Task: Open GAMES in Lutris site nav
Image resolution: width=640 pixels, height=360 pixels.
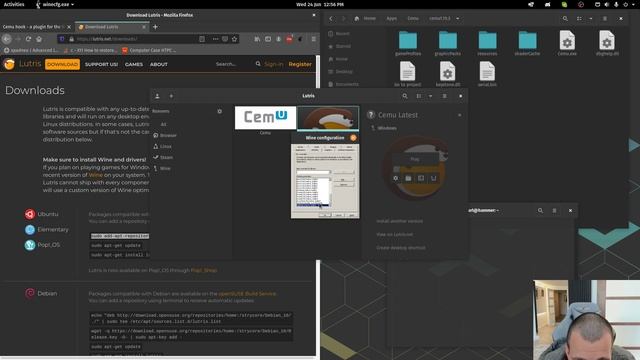Action: [x=134, y=64]
